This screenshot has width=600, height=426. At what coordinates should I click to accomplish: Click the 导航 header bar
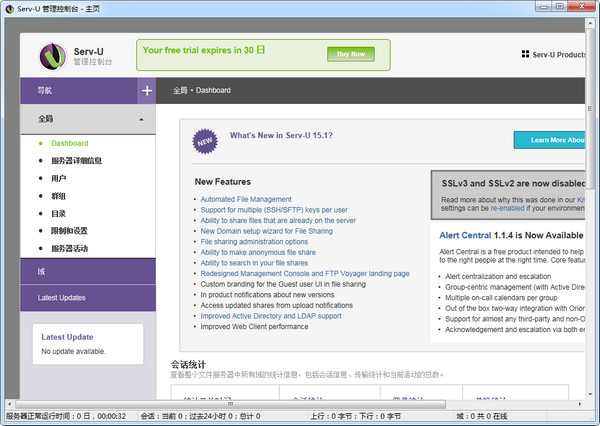(x=79, y=91)
